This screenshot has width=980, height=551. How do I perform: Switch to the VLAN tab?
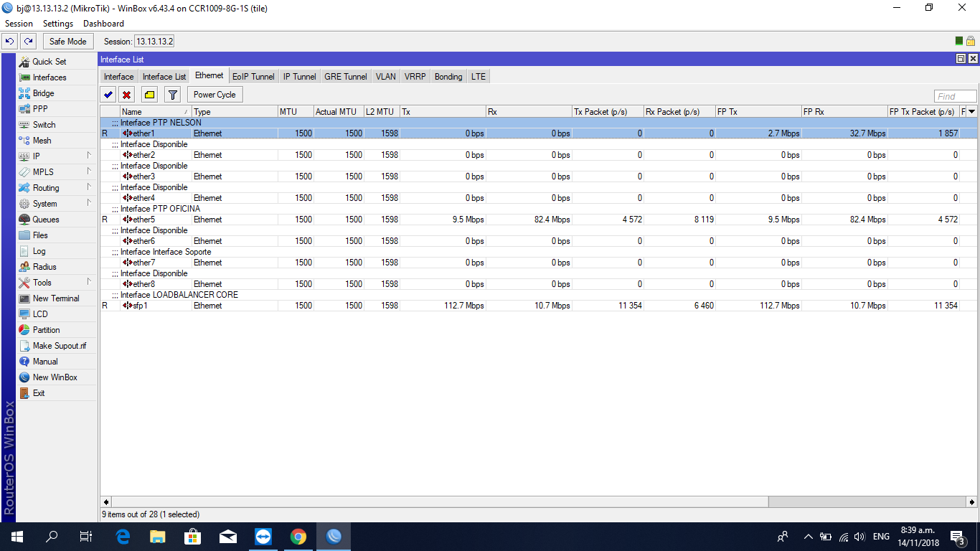tap(386, 77)
